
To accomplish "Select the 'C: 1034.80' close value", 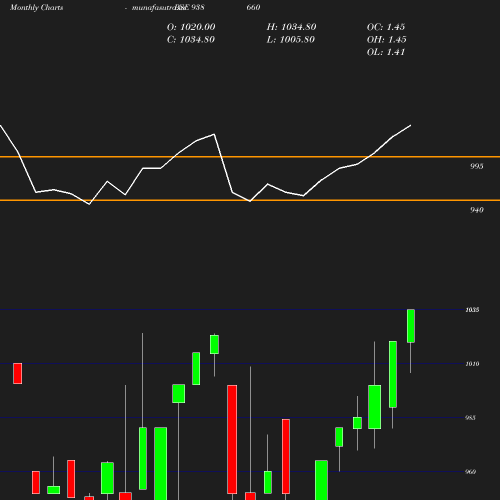I will tap(191, 40).
